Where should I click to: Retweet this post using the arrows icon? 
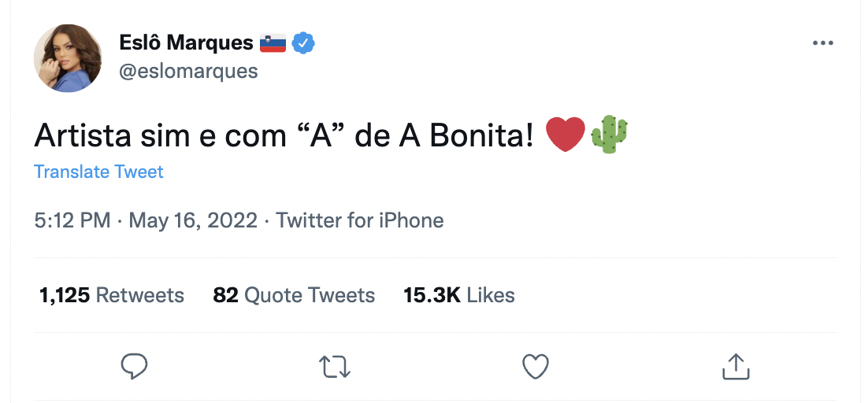[336, 366]
